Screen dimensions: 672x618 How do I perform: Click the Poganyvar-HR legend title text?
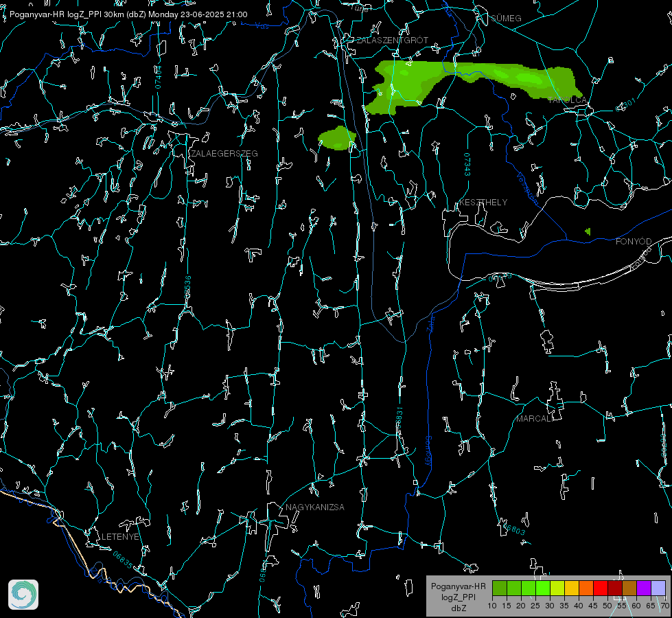[x=458, y=586]
